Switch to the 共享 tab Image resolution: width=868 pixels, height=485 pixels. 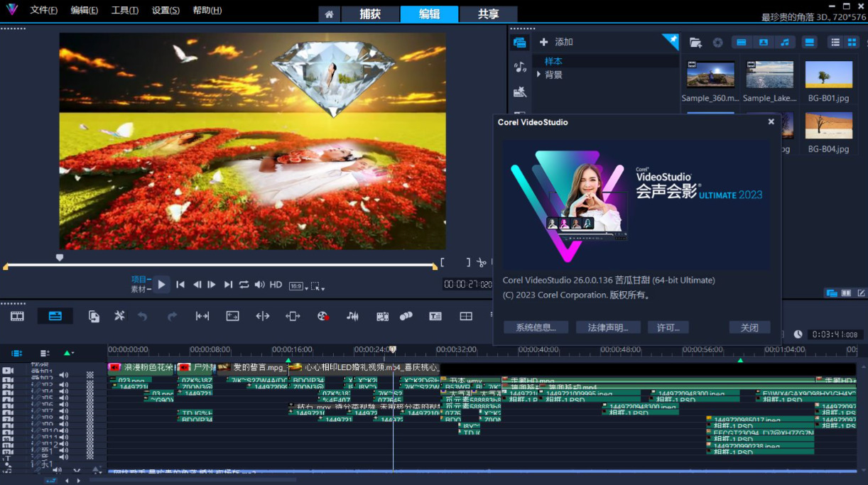tap(488, 14)
